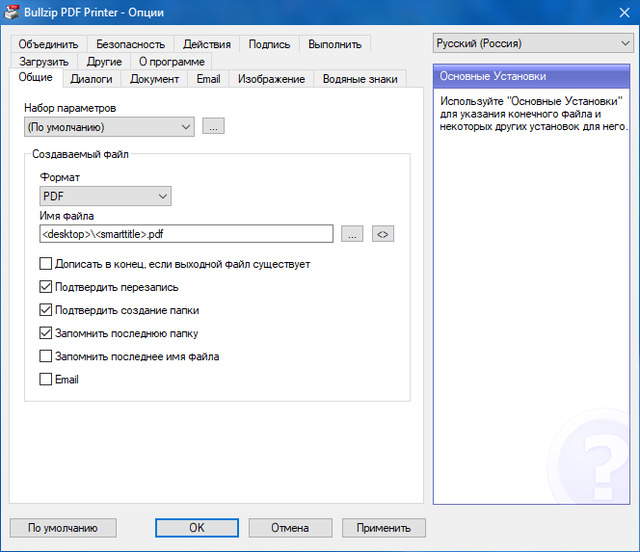
Task: Click the Bullzip PDF Printer title bar icon
Action: tap(12, 11)
